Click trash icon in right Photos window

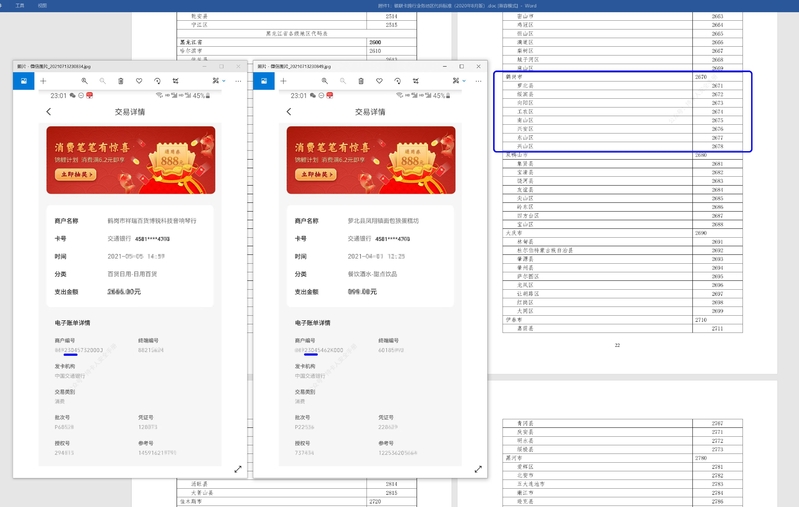point(361,80)
